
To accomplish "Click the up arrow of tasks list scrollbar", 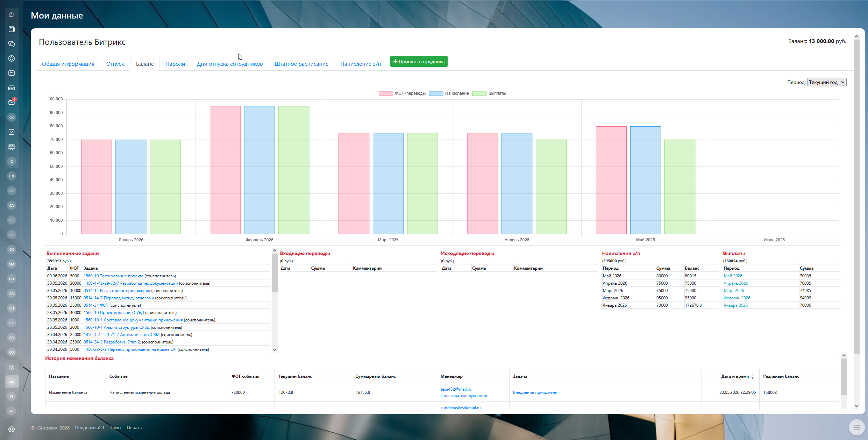I will (x=275, y=250).
